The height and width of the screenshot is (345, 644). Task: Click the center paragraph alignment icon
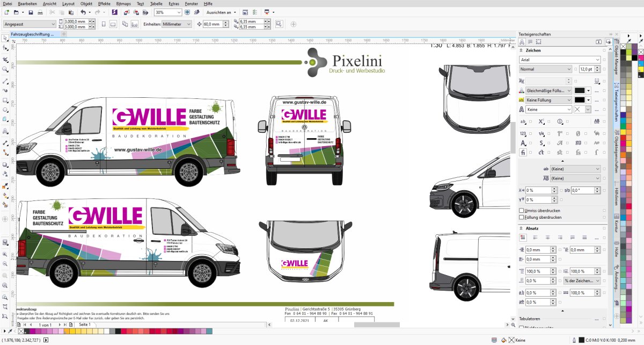[548, 237]
